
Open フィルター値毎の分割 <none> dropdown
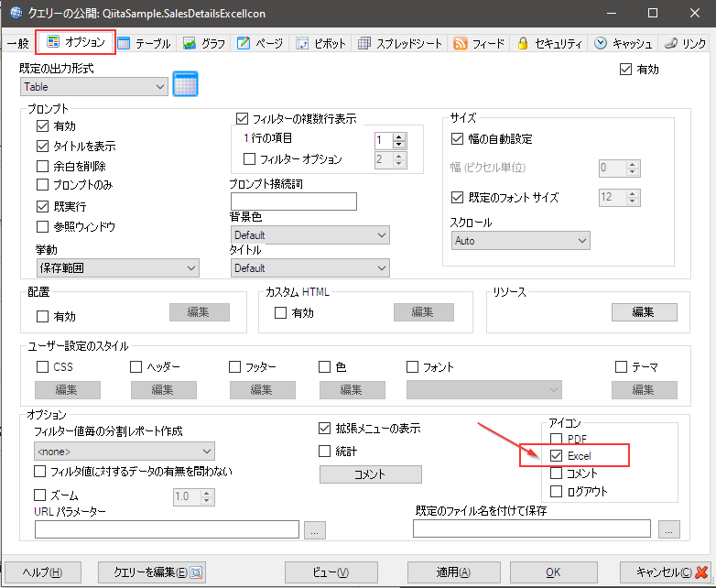coord(125,452)
